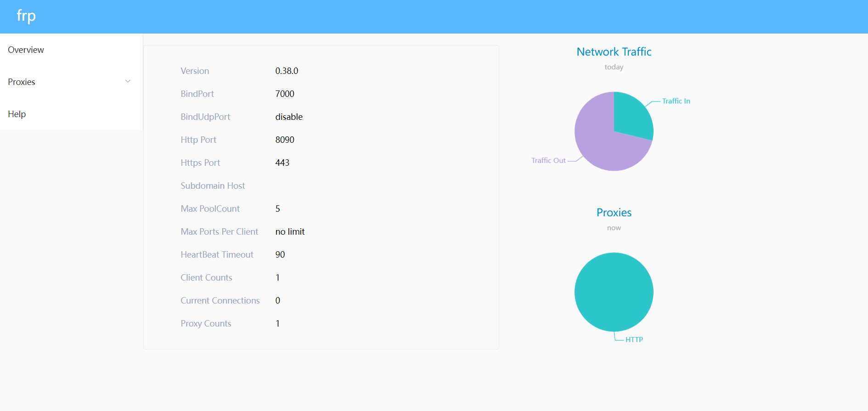The width and height of the screenshot is (868, 411).
Task: Select the HeartBeat Timeout value 90
Action: [280, 254]
